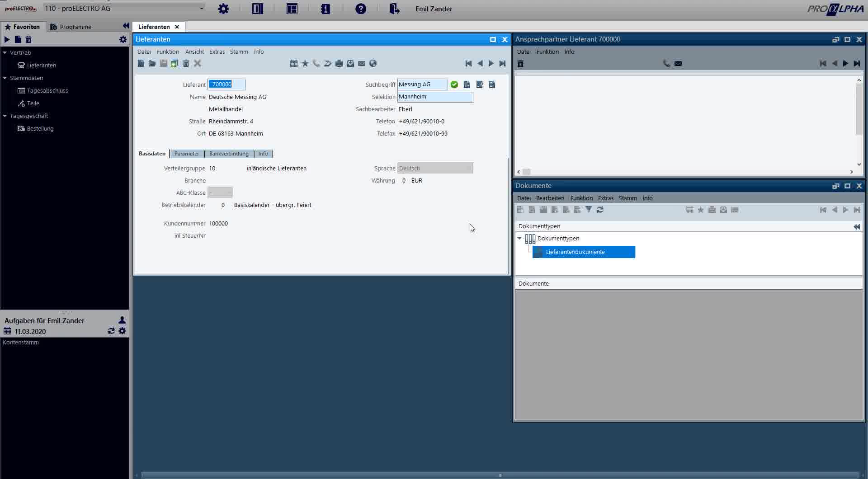
Task: Collapse the left navigation sidebar
Action: [x=126, y=26]
